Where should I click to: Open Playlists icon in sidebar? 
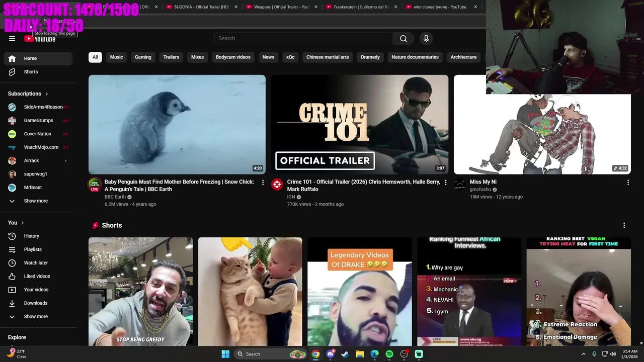(12, 249)
